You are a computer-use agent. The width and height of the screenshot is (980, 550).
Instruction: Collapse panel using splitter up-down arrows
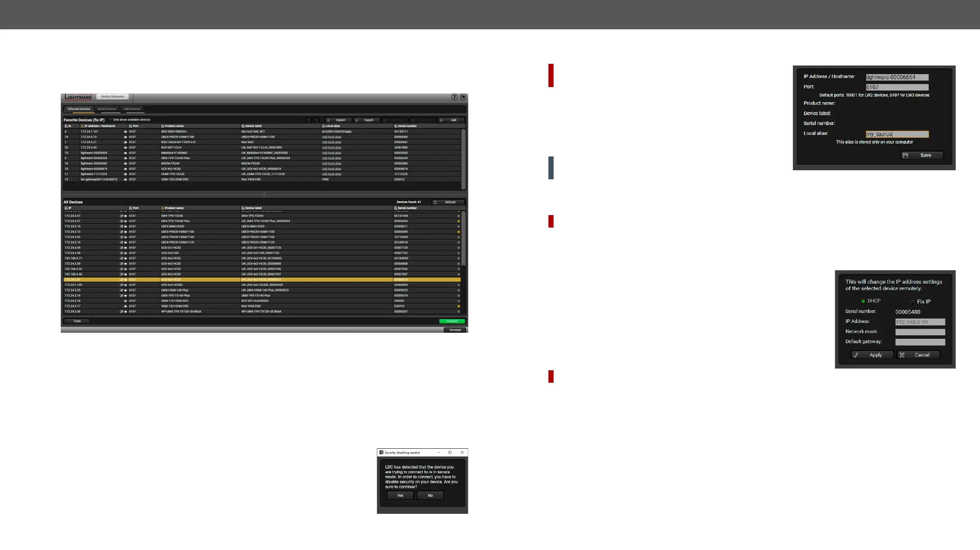coord(265,195)
